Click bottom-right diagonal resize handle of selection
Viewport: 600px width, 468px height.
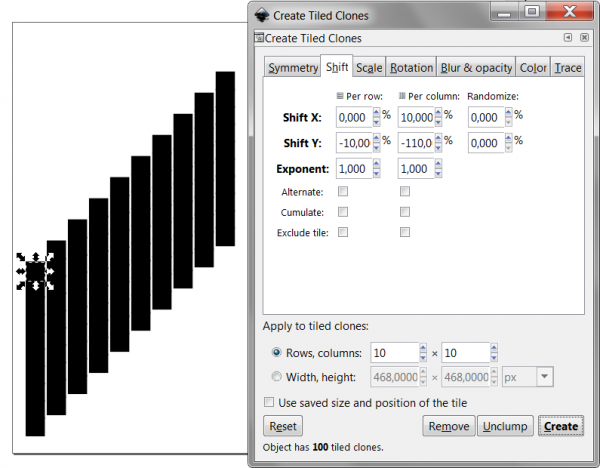point(50,285)
